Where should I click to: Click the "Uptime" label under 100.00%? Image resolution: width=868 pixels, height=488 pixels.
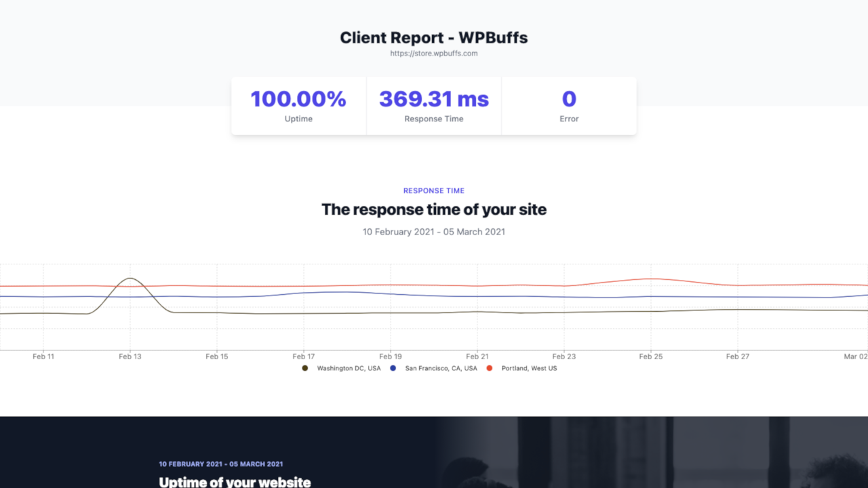298,119
